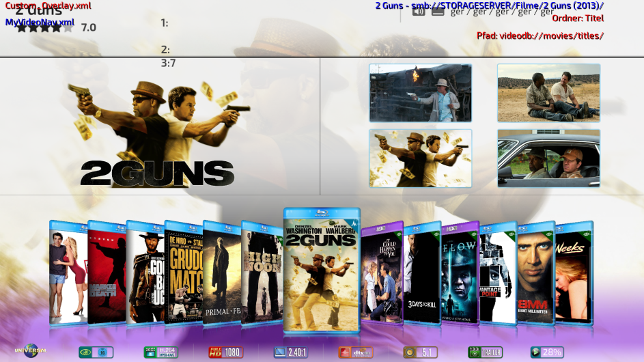
Task: Click the 'Ordner: Titel' label
Action: (578, 18)
